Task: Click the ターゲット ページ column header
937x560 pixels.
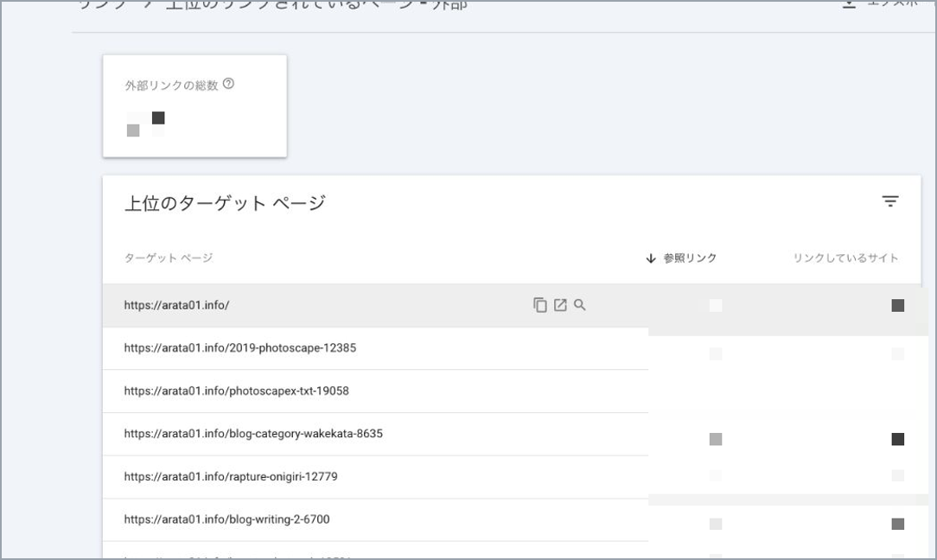Action: pos(169,258)
